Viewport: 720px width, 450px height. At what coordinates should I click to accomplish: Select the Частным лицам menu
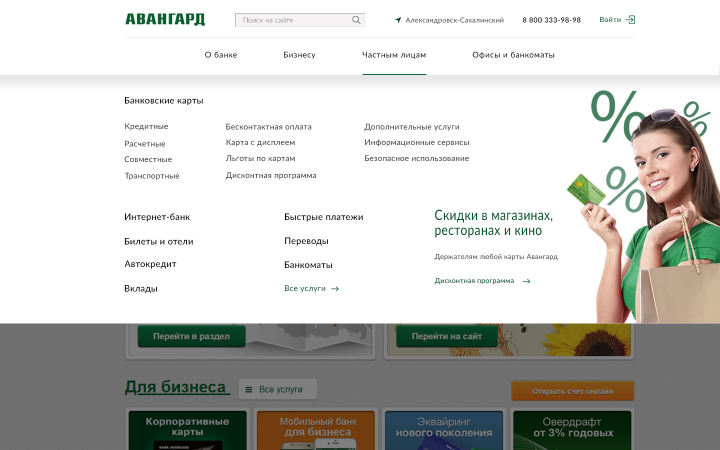click(x=394, y=55)
